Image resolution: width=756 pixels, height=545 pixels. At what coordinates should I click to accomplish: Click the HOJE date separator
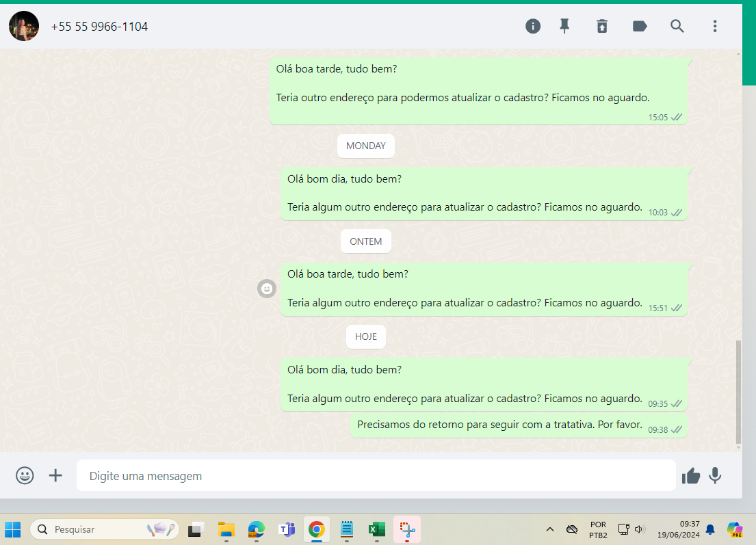[x=366, y=337]
